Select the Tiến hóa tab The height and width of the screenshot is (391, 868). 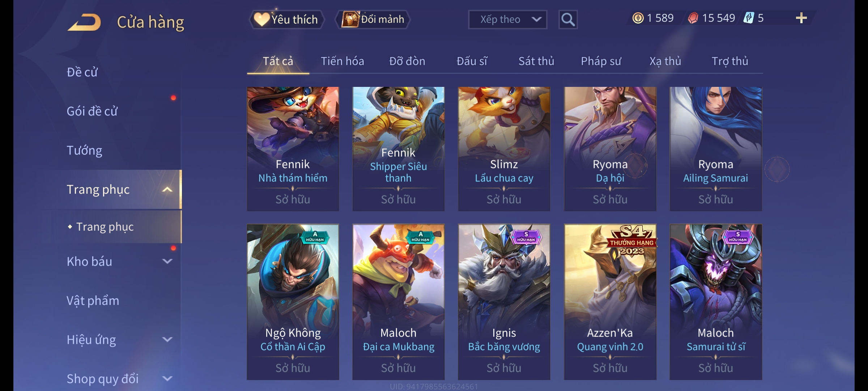[342, 61]
